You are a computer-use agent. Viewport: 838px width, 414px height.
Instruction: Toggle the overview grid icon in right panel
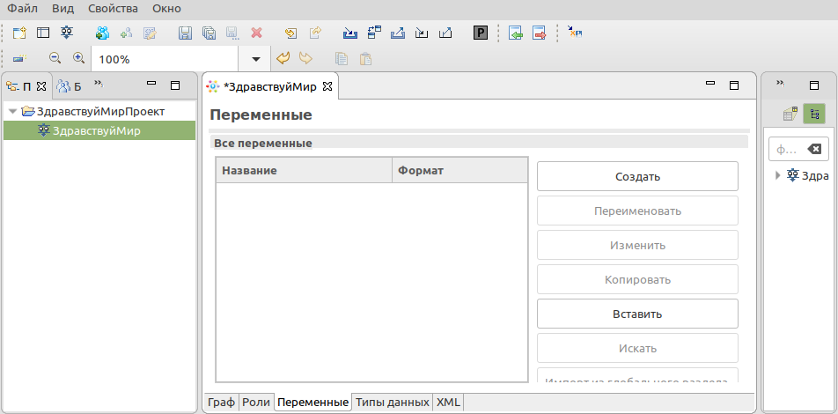(x=790, y=114)
